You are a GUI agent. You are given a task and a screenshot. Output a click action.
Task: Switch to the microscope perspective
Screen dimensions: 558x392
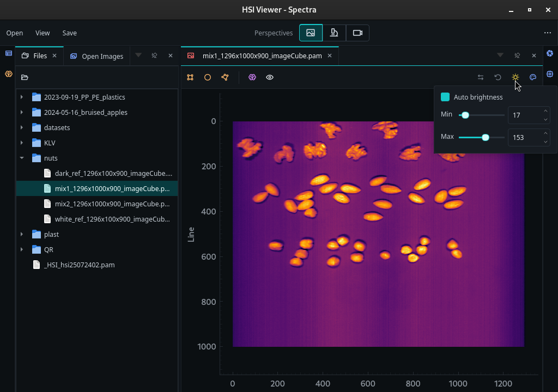334,33
